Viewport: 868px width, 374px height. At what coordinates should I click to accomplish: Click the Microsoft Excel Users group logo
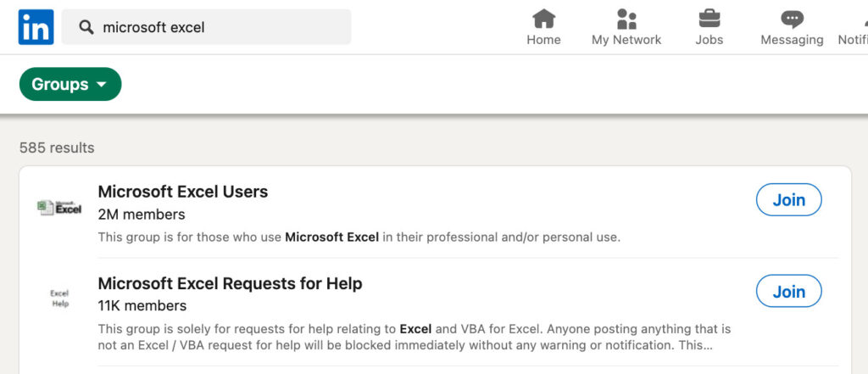tap(59, 207)
